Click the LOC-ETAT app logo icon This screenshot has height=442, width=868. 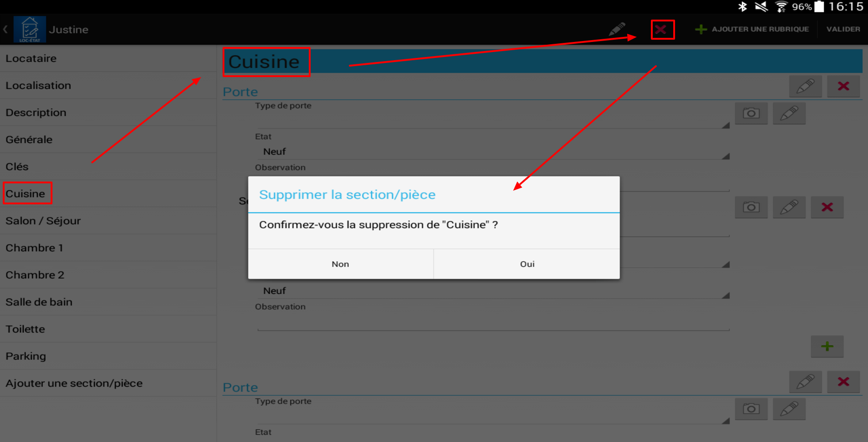30,29
